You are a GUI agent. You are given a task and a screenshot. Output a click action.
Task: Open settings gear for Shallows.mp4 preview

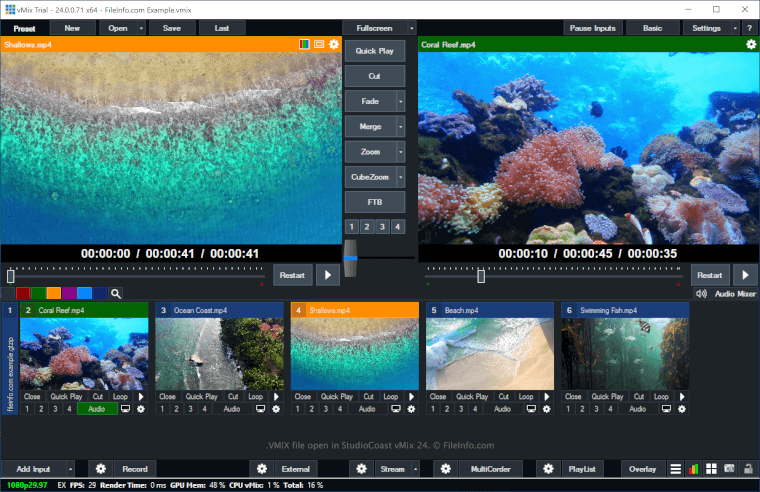click(334, 45)
